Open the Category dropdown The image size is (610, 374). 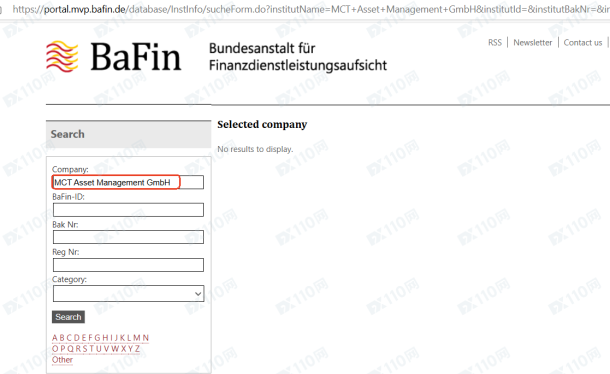[x=128, y=293]
